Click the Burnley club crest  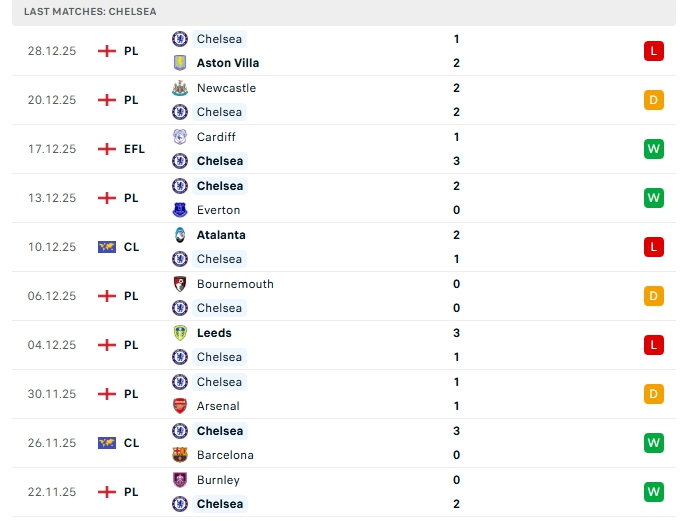[x=180, y=480]
